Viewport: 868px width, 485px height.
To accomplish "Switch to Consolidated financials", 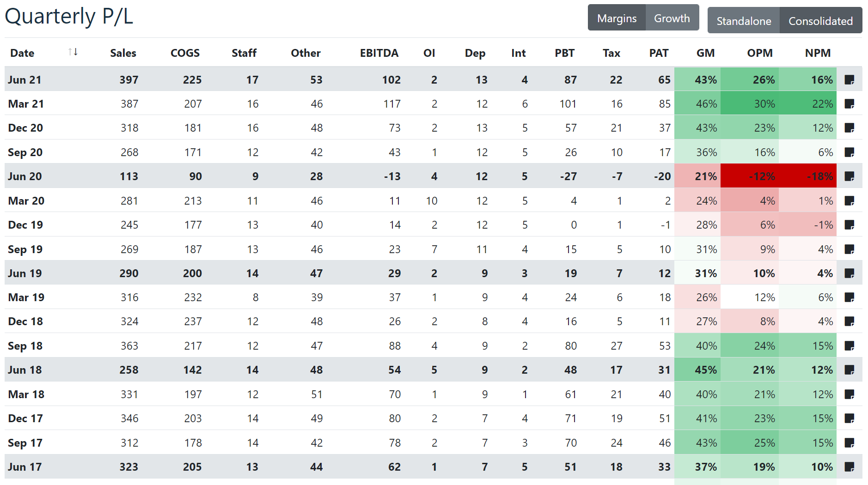I will 820,21.
